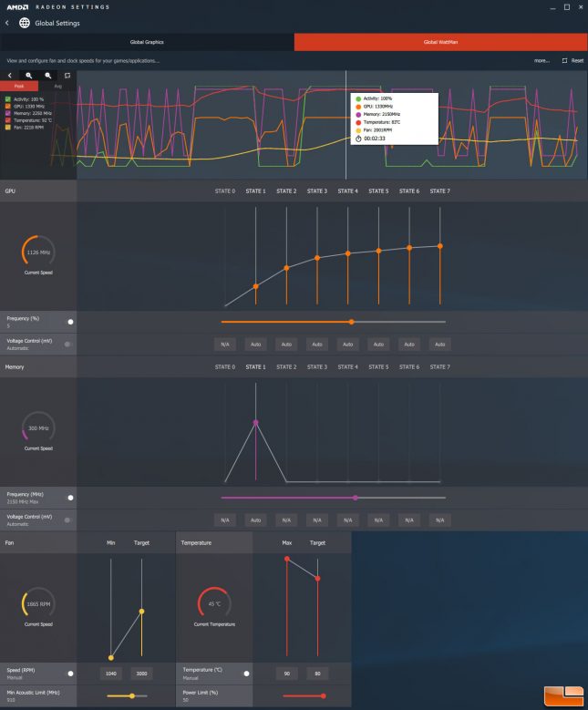This screenshot has width=588, height=710.
Task: Toggle the GPU graph checkbox
Action: tap(7, 106)
